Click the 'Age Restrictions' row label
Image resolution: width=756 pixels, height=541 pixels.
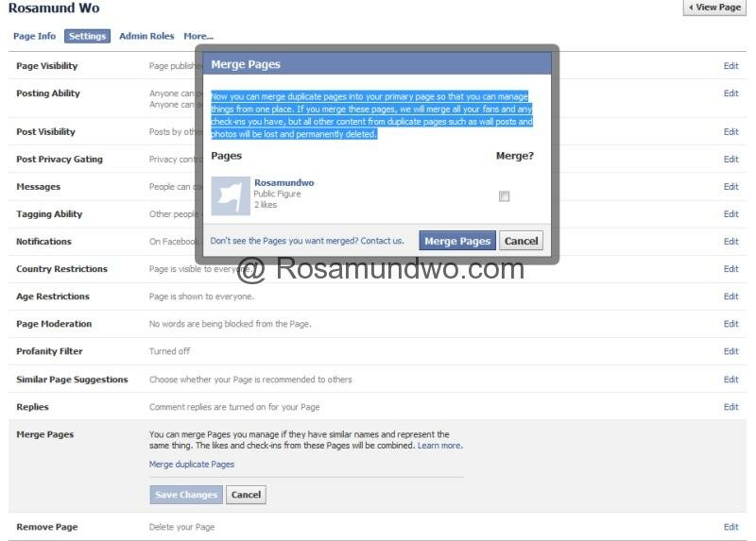coord(53,296)
